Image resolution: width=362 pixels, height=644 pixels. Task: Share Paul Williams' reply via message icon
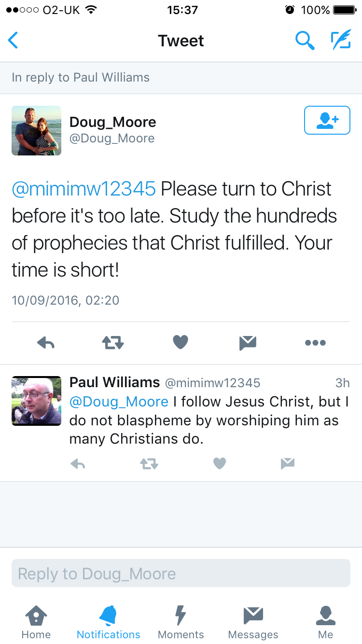click(287, 464)
